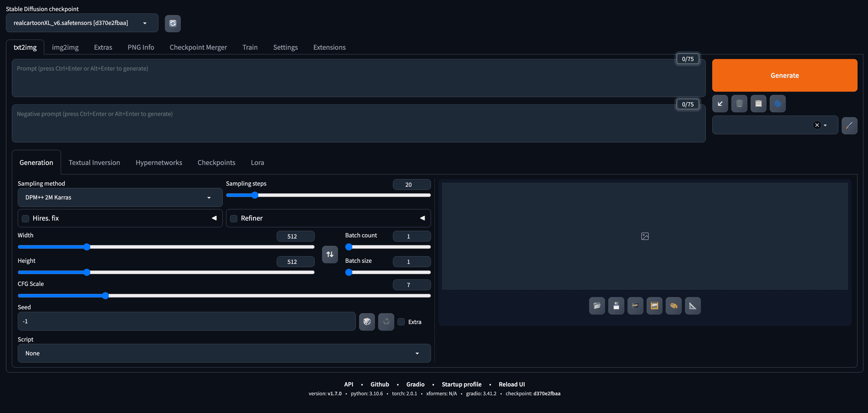The height and width of the screenshot is (413, 868).
Task: Click the swap width and height icon
Action: (x=330, y=254)
